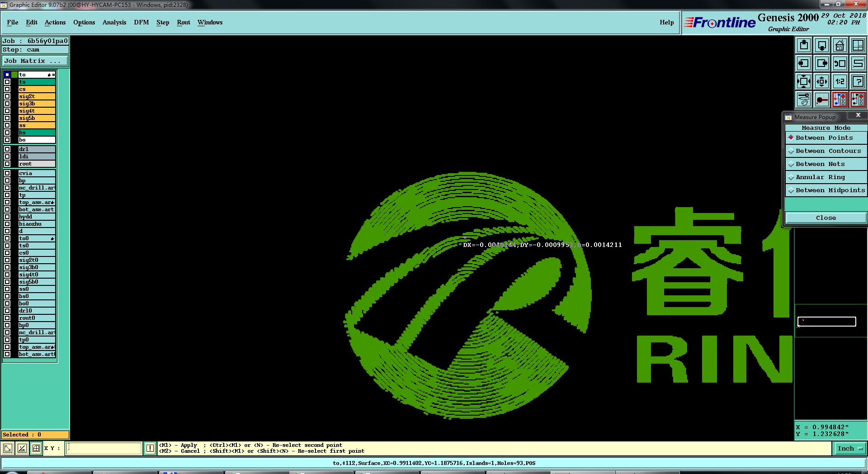Open the Edit menu
Viewport: 868px width, 474px height.
32,22
